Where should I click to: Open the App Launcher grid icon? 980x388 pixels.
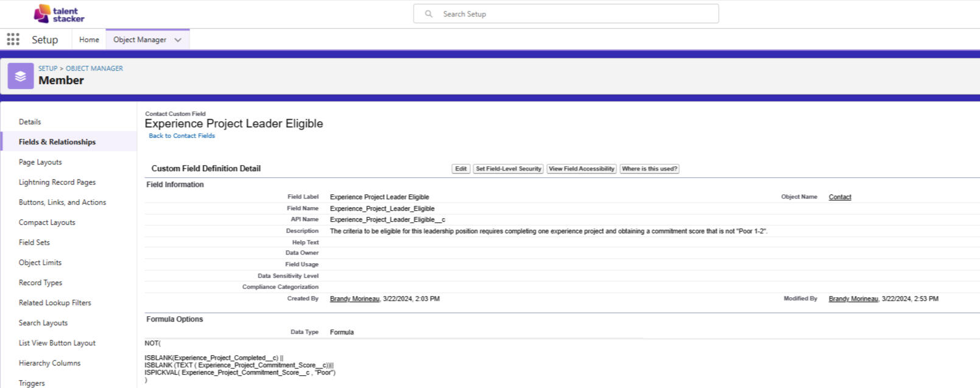13,40
